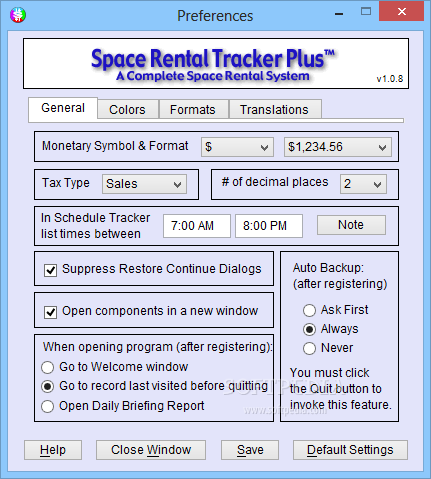Click the Close Window button
Screen dimensions: 431x479
pyautogui.click(x=151, y=450)
